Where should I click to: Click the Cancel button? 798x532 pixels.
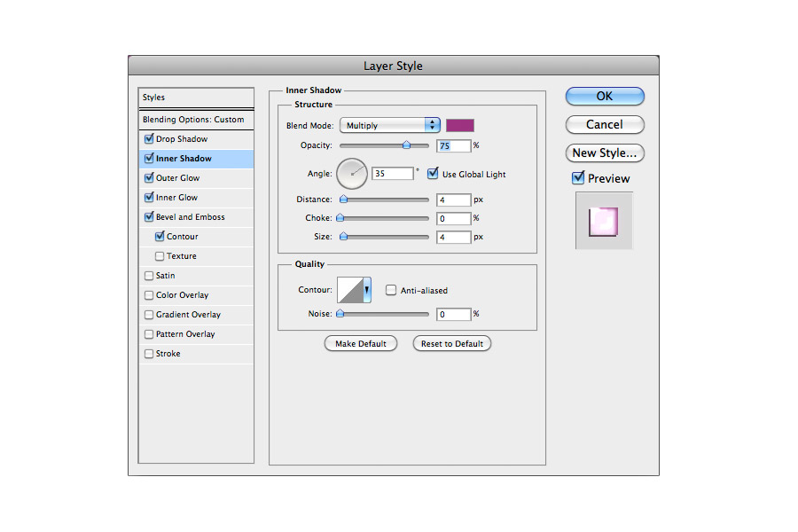pyautogui.click(x=605, y=125)
